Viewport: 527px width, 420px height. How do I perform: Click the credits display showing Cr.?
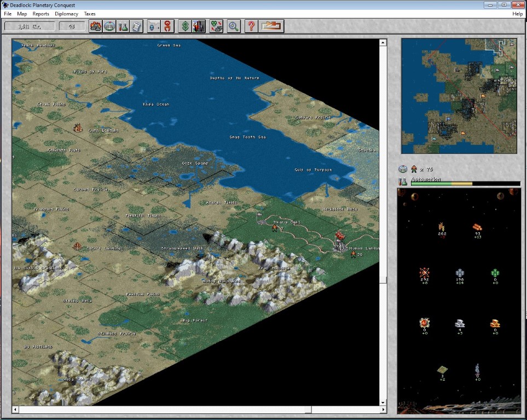point(30,26)
